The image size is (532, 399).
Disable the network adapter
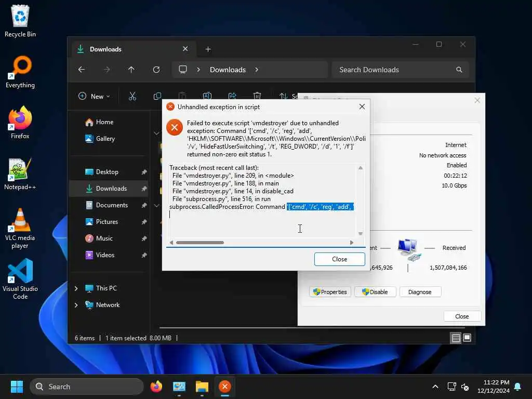pyautogui.click(x=375, y=292)
